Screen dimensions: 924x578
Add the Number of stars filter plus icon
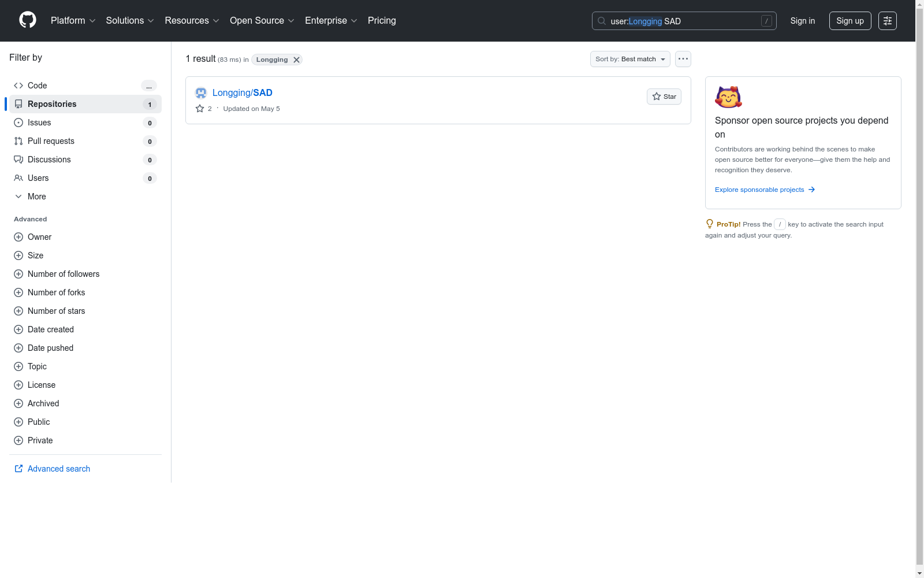pyautogui.click(x=18, y=311)
